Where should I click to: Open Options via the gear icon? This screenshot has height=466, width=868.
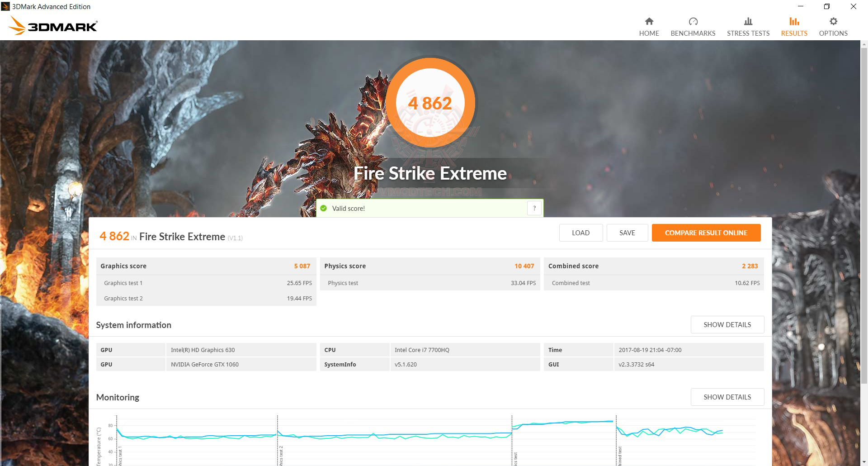click(x=833, y=21)
